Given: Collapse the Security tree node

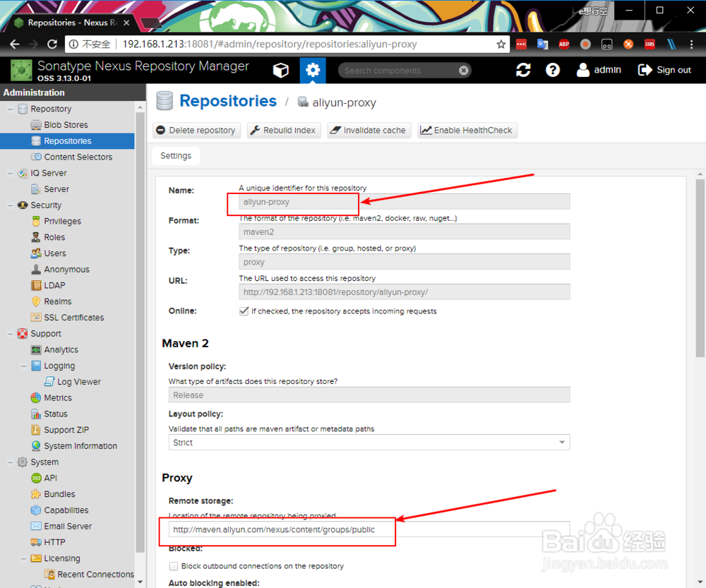Looking at the screenshot, I should click(x=10, y=205).
